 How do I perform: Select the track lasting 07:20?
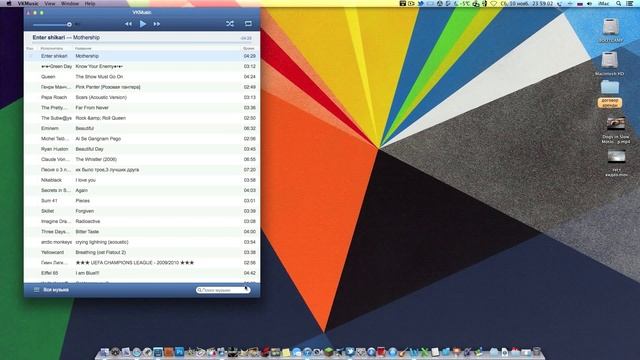(x=142, y=169)
